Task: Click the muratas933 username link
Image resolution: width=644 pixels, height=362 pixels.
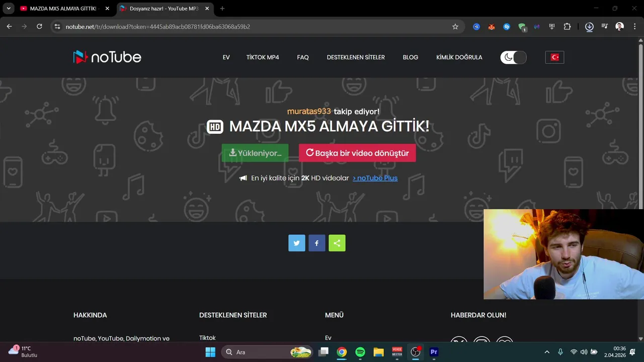Action: [309, 111]
